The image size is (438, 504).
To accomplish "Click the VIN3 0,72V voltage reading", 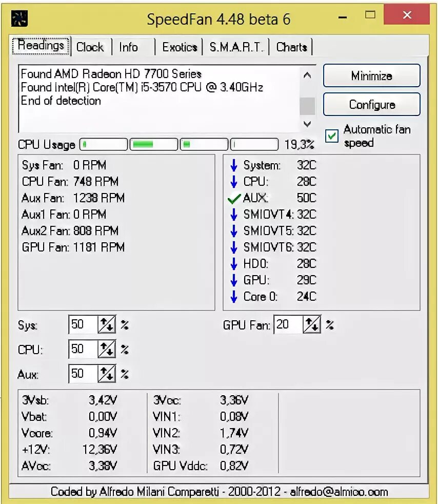I will tap(201, 450).
